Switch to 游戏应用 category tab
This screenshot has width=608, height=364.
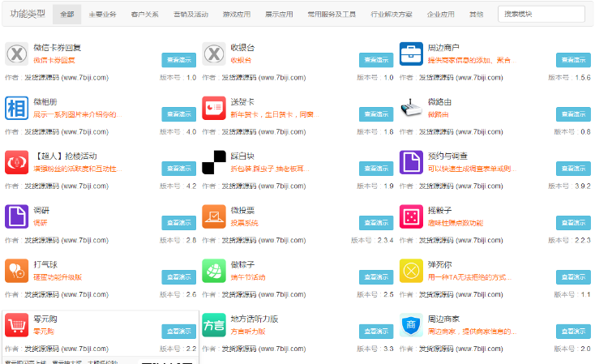(x=237, y=15)
